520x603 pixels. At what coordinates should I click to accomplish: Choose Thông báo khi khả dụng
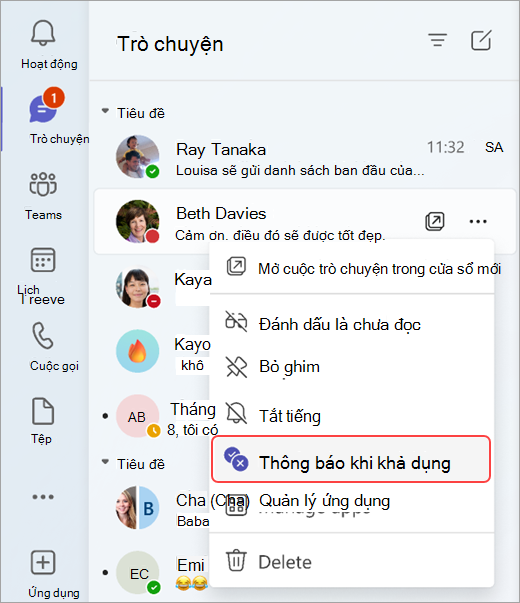coord(351,459)
